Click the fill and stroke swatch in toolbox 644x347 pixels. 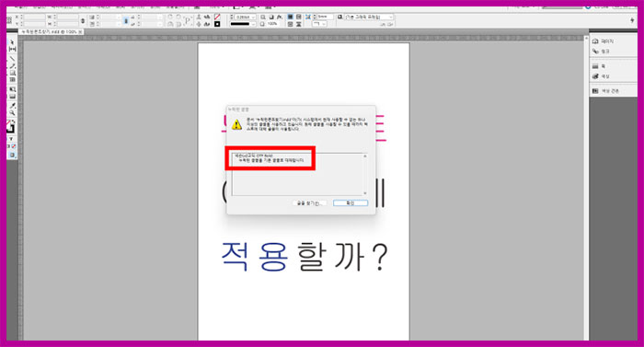[10, 127]
